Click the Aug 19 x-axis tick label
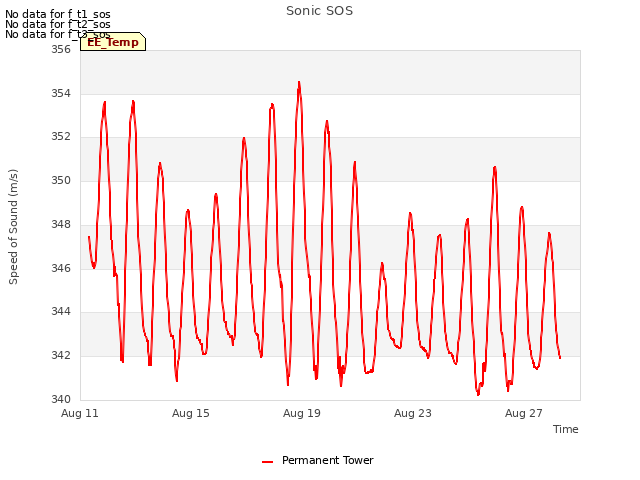The image size is (640, 480). pyautogui.click(x=302, y=413)
